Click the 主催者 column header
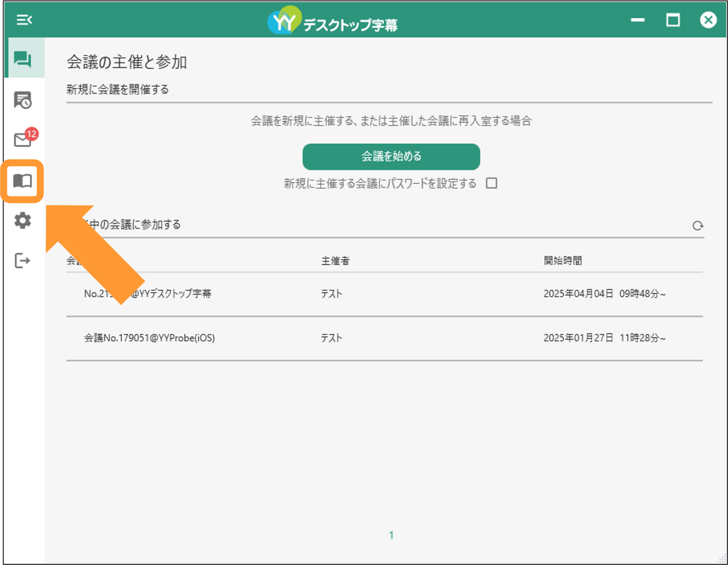This screenshot has width=728, height=565. coord(335,261)
